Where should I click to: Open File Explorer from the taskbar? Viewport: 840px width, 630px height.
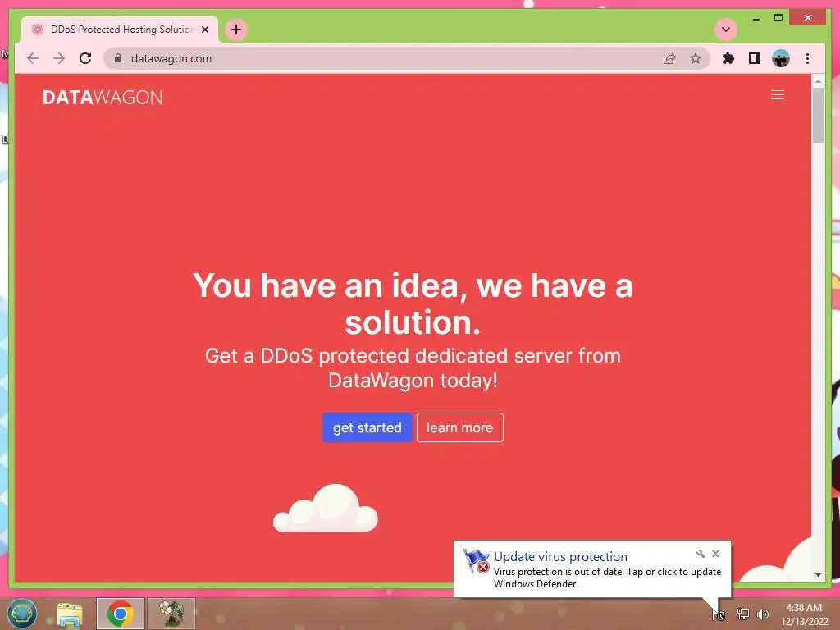coord(70,614)
